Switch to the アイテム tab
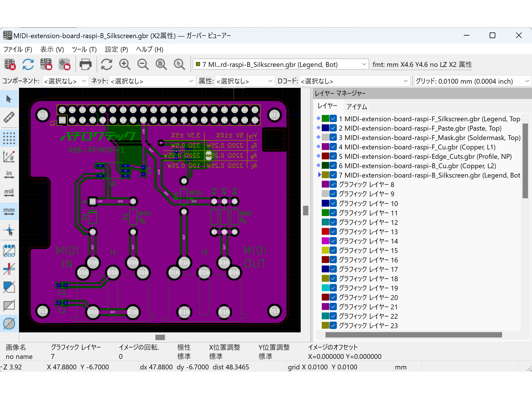532x399 pixels. (357, 106)
